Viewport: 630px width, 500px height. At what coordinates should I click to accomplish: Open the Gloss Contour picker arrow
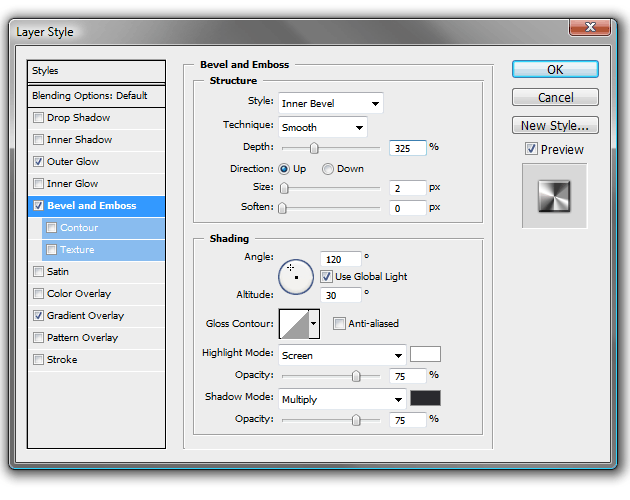(314, 324)
